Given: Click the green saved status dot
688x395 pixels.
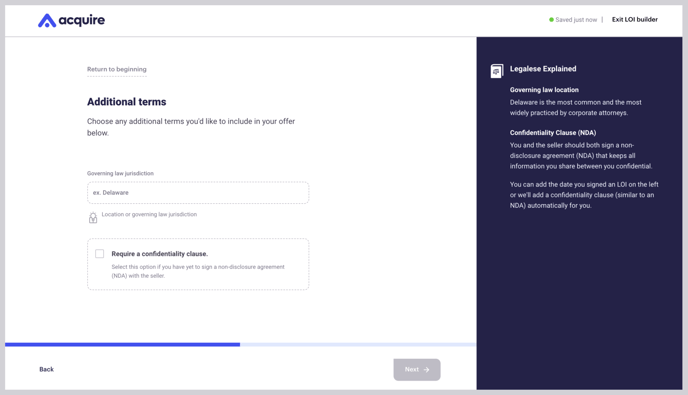Looking at the screenshot, I should (551, 20).
